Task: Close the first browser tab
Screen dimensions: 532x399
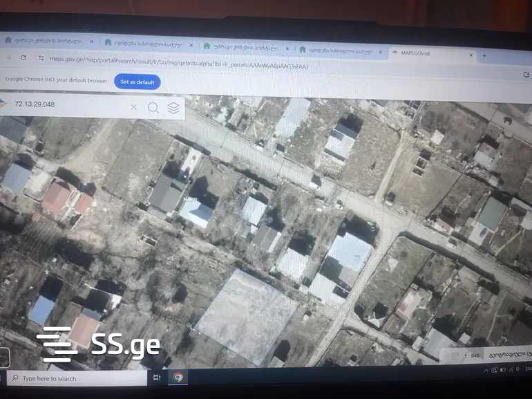Action: (91, 42)
